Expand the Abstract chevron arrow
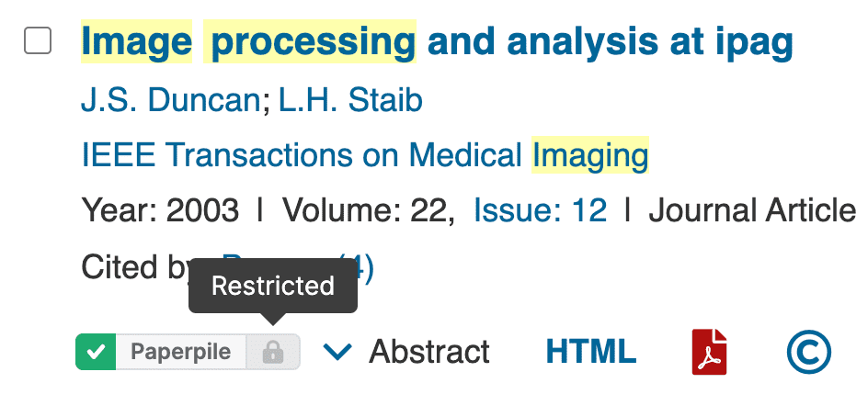The width and height of the screenshot is (868, 417). (x=338, y=352)
